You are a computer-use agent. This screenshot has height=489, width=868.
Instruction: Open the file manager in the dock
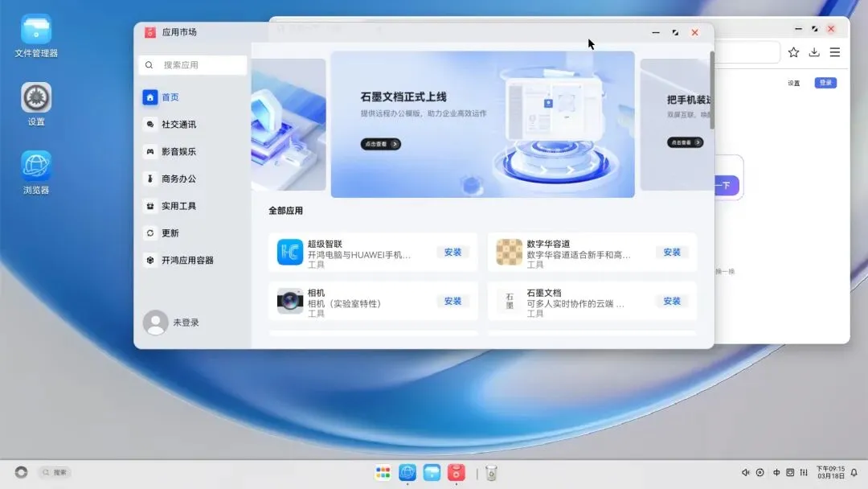[432, 472]
